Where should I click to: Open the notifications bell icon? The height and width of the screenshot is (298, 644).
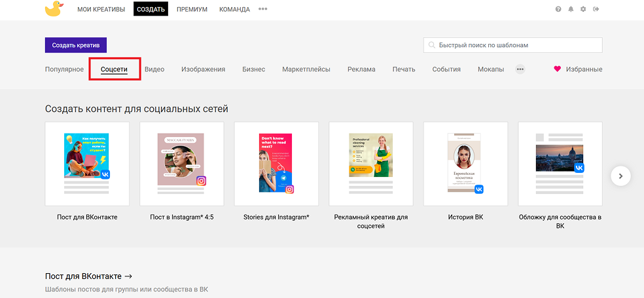571,9
